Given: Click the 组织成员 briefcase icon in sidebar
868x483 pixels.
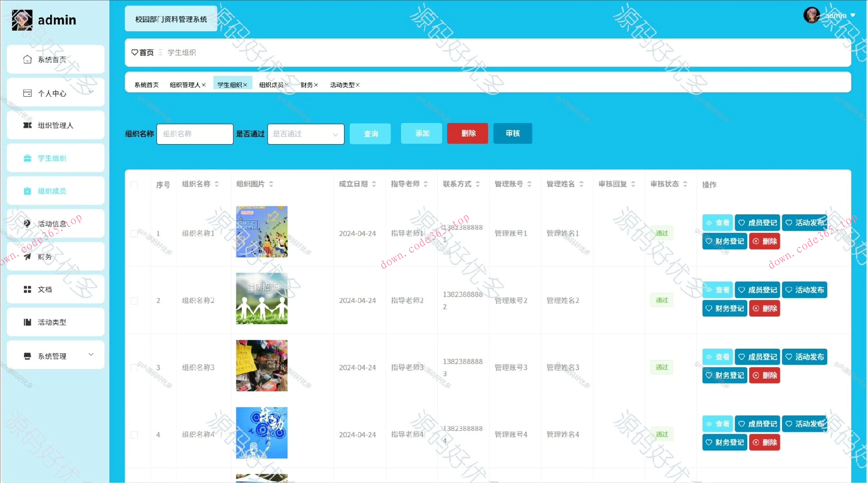Looking at the screenshot, I should [x=27, y=191].
